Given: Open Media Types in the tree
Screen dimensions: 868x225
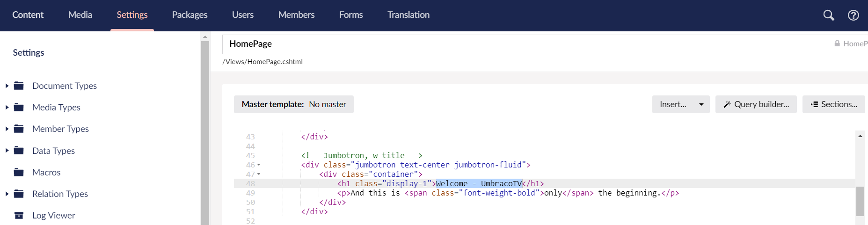Looking at the screenshot, I should 56,107.
